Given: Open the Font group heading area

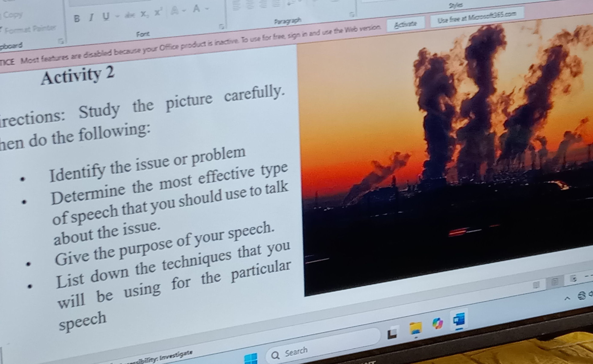Looking at the screenshot, I should tap(143, 34).
